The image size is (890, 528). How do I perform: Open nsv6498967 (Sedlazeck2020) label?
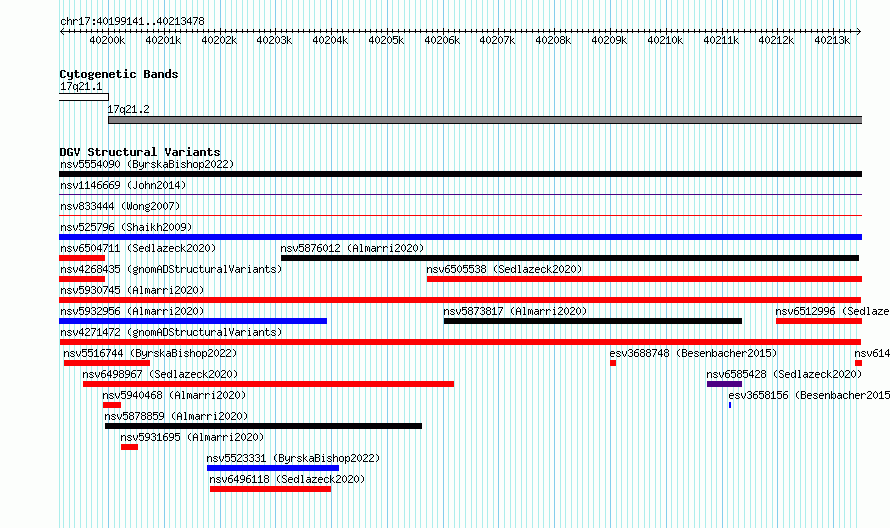pyautogui.click(x=160, y=374)
